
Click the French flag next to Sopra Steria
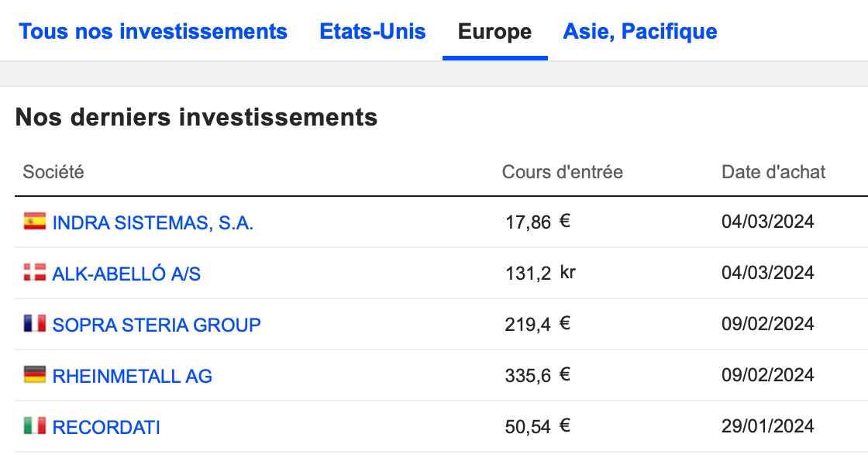pyautogui.click(x=35, y=324)
